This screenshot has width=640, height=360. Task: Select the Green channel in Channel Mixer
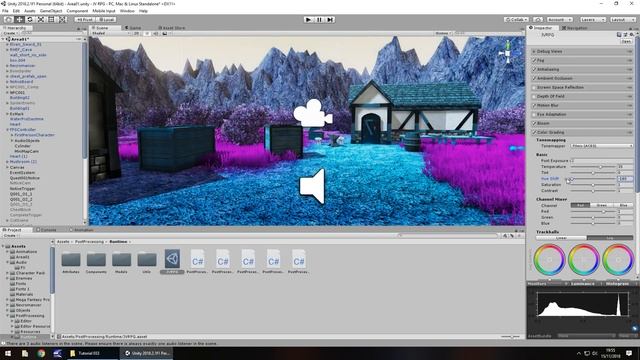coord(602,205)
